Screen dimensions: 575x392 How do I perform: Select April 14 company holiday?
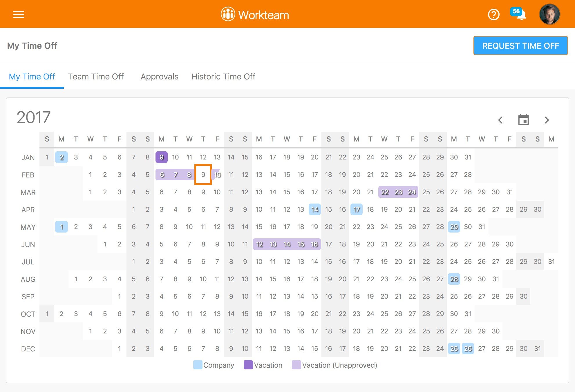pos(315,209)
